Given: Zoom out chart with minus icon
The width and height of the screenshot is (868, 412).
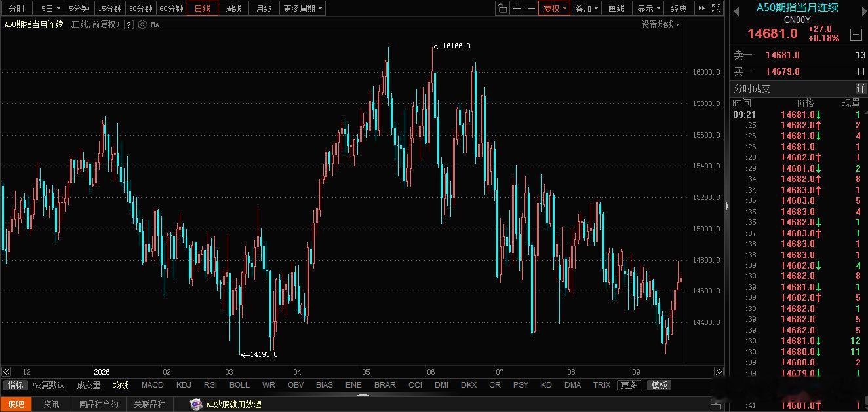Looking at the screenshot, I should click(531, 9).
